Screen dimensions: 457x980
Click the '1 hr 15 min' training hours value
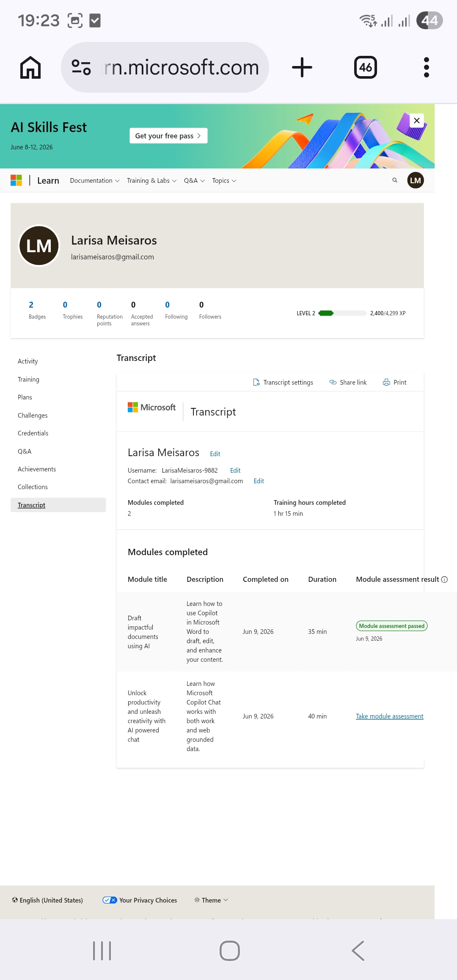click(288, 514)
